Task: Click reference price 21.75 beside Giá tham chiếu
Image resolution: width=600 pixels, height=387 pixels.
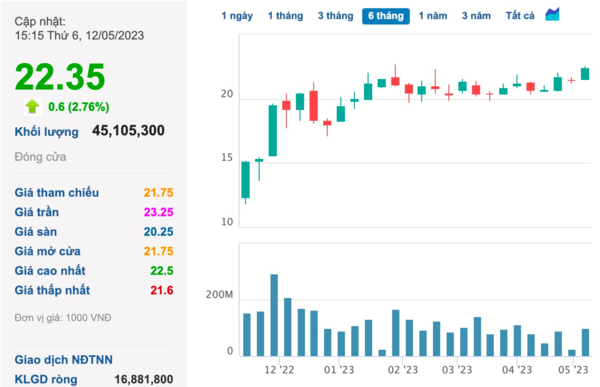Action: [x=158, y=193]
